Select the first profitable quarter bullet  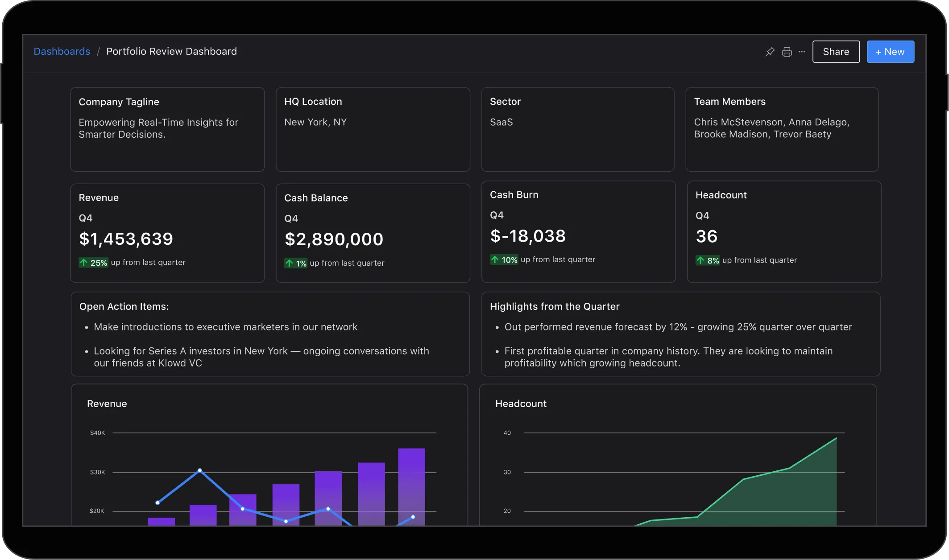(668, 357)
